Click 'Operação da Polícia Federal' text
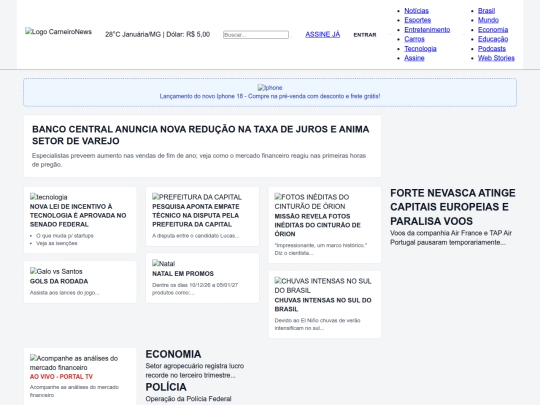 click(188, 399)
